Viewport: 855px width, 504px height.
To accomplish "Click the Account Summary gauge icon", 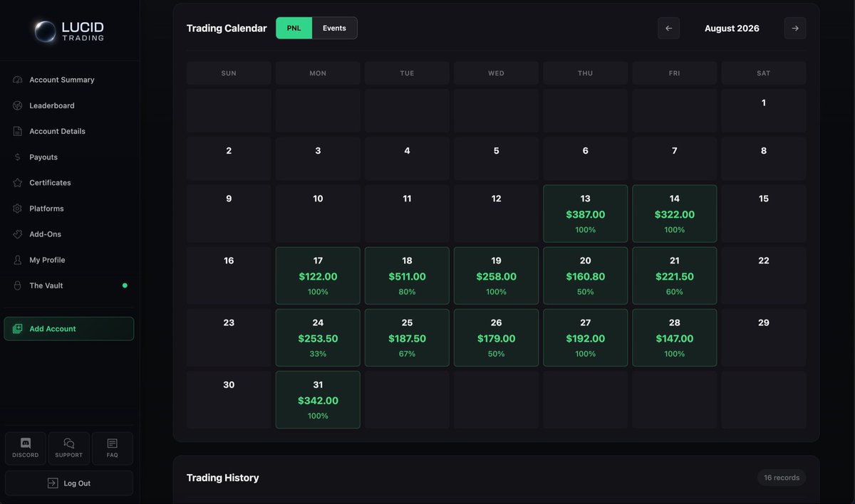I will (18, 80).
